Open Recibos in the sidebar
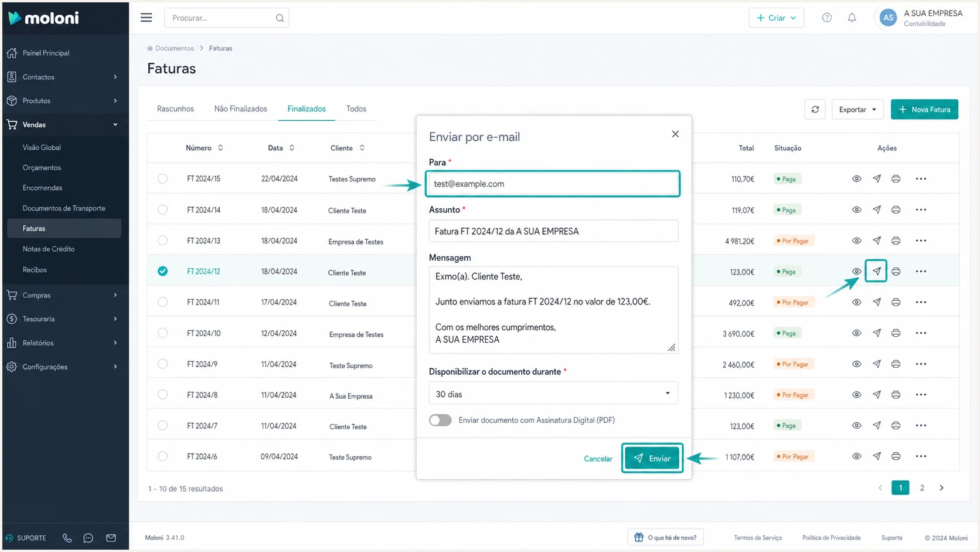Screen dimensions: 980x552 35,270
